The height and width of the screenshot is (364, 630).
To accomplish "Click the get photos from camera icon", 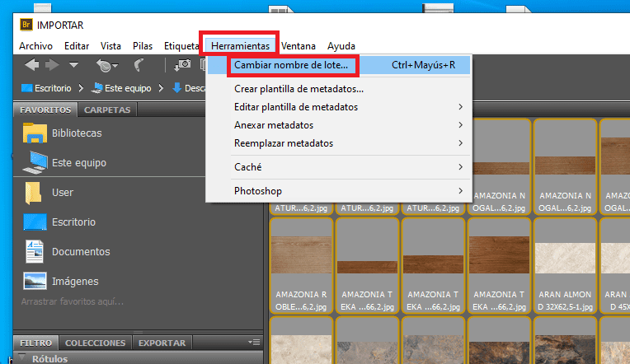I will point(182,65).
